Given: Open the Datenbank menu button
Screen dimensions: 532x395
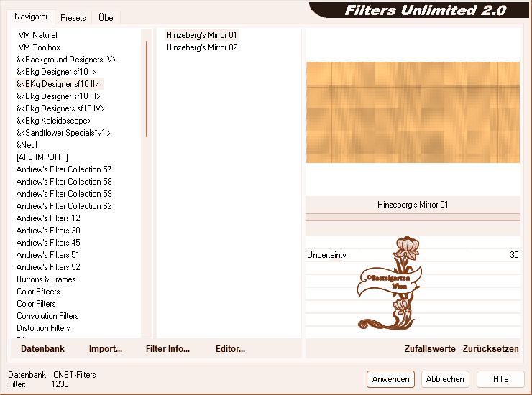Looking at the screenshot, I should coord(42,348).
